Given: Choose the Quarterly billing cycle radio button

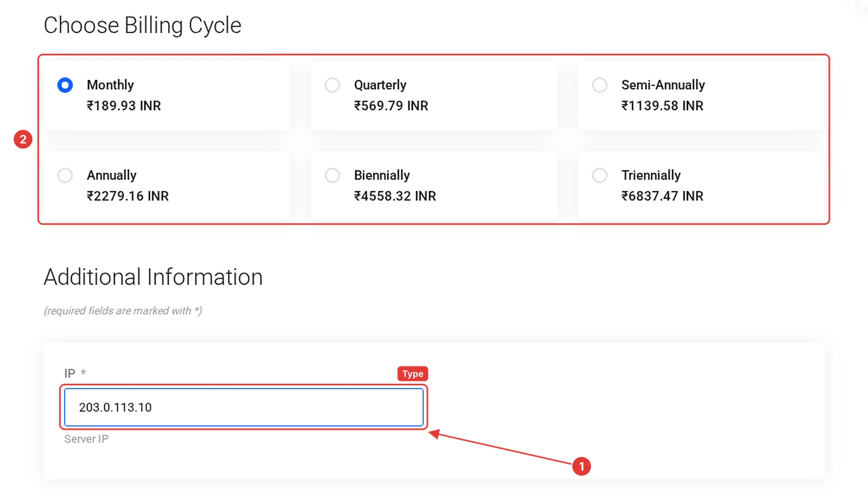Looking at the screenshot, I should point(333,85).
